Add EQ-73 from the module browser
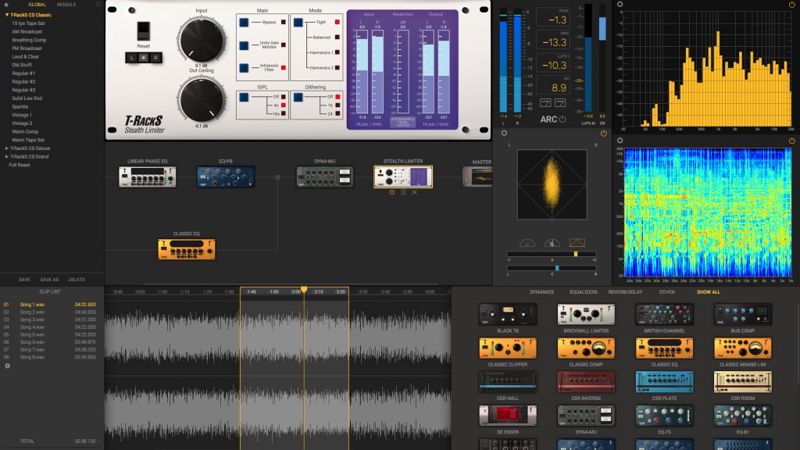 point(664,415)
